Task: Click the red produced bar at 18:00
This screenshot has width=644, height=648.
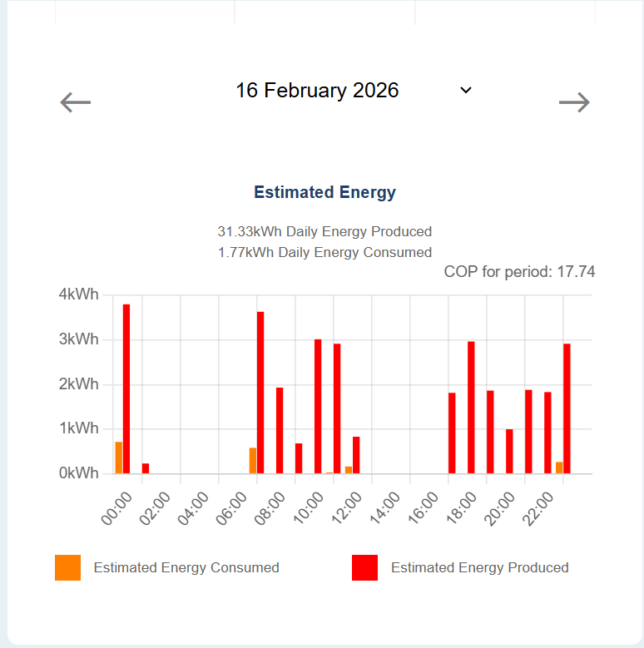Action: [471, 408]
